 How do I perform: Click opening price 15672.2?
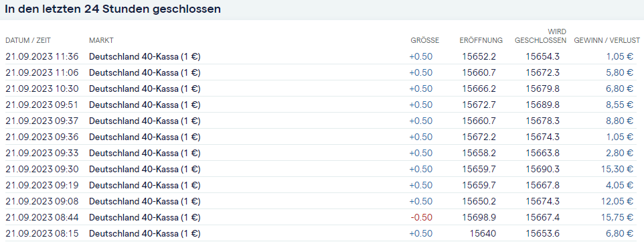[479, 137]
